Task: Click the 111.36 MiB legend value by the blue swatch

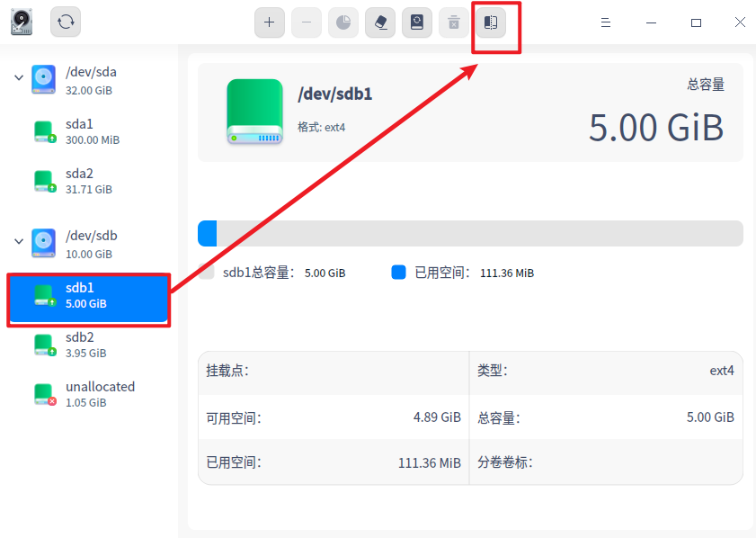Action: [507, 273]
